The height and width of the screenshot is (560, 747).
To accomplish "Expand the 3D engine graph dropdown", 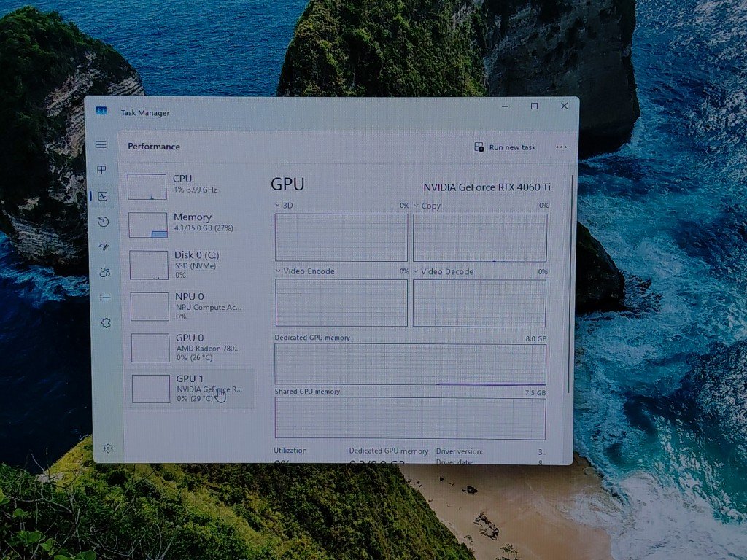I will point(278,206).
